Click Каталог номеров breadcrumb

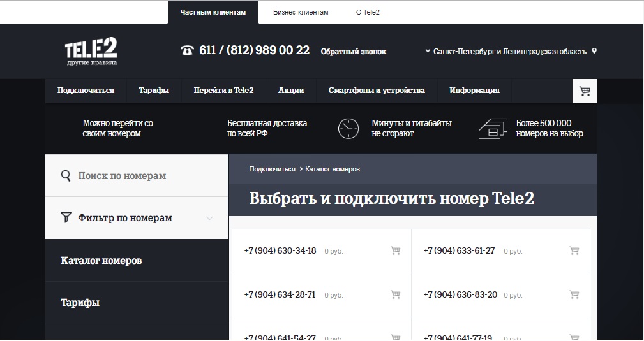333,169
